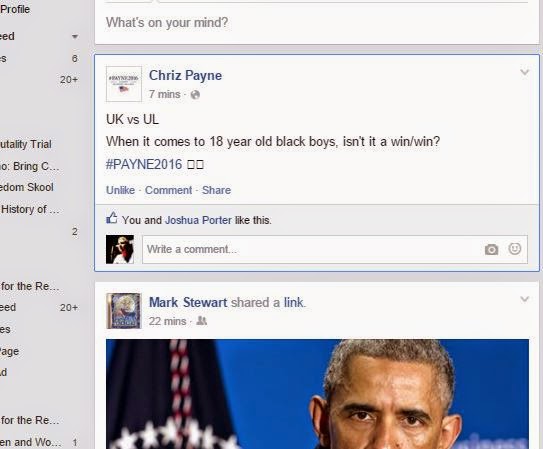Open Chriz Payne's profile picture
Viewport: 543px width, 449px height.
124,84
